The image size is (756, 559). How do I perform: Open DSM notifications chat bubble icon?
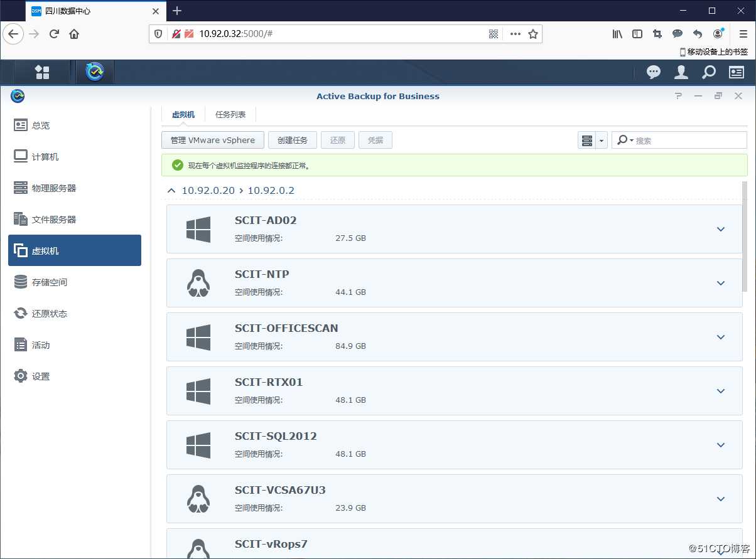pyautogui.click(x=654, y=73)
